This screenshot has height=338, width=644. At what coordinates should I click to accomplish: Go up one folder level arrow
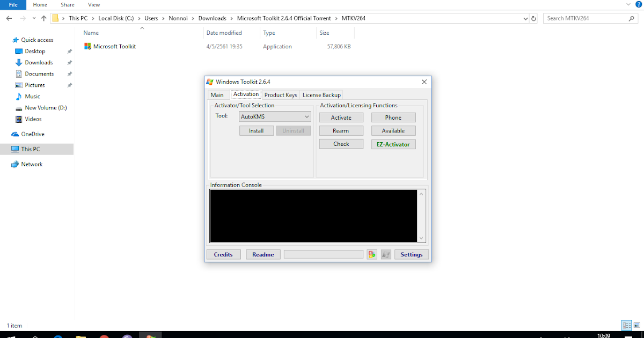44,18
